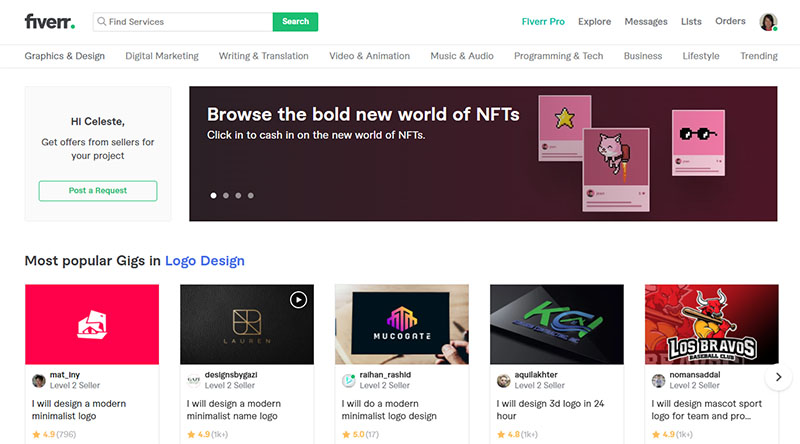Open the Explore link

coord(594,21)
